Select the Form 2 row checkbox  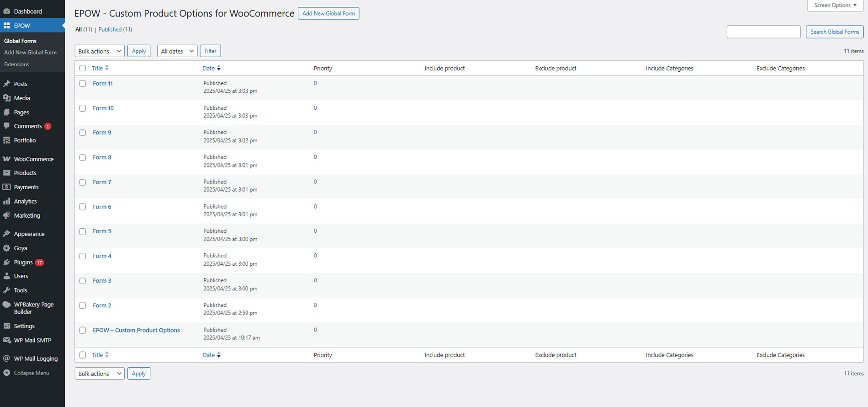(x=83, y=305)
